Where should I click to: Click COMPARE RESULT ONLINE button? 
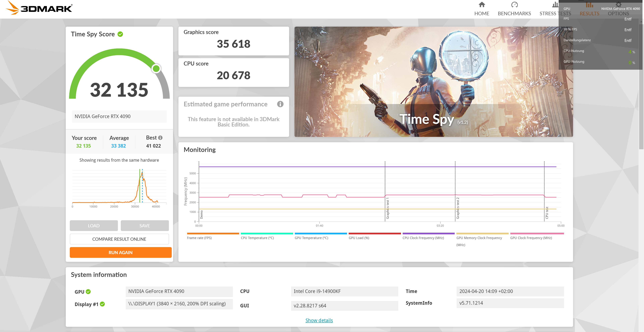(x=119, y=239)
